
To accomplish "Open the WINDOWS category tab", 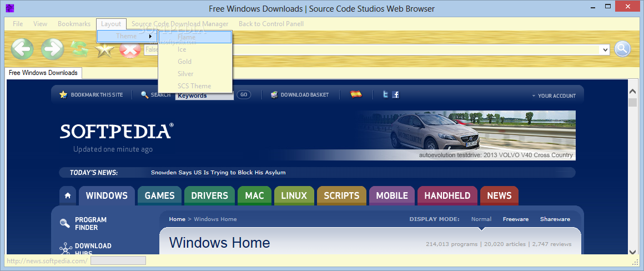I will pos(107,196).
